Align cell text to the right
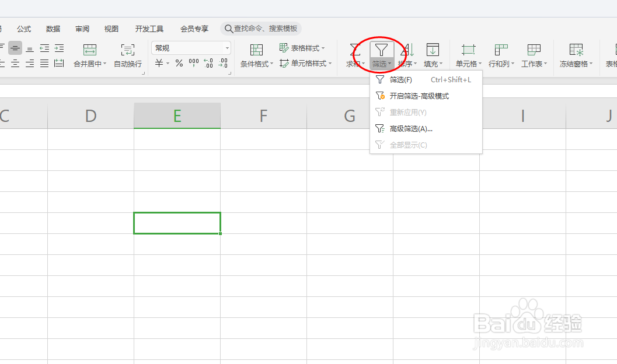The height and width of the screenshot is (364, 617). click(30, 63)
